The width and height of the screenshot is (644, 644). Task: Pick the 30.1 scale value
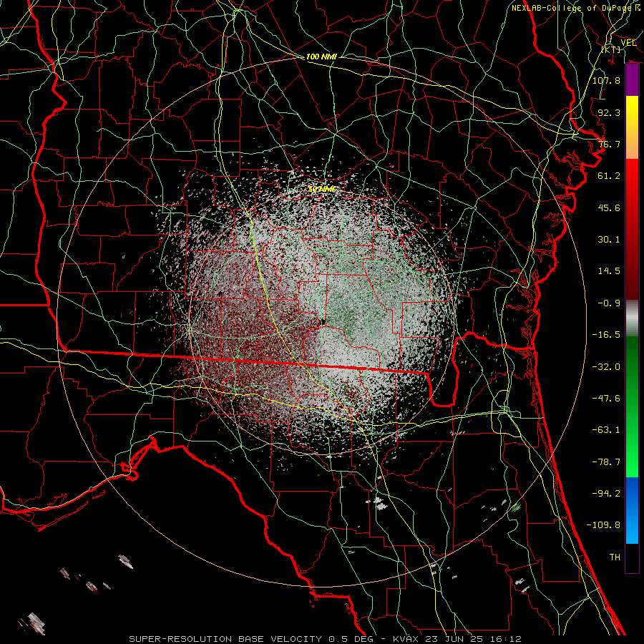pyautogui.click(x=609, y=240)
